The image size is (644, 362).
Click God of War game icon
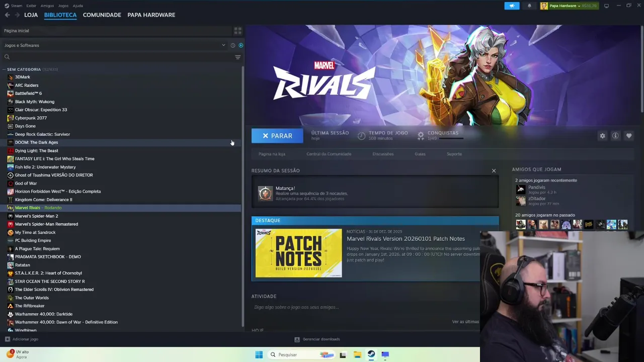(11, 184)
